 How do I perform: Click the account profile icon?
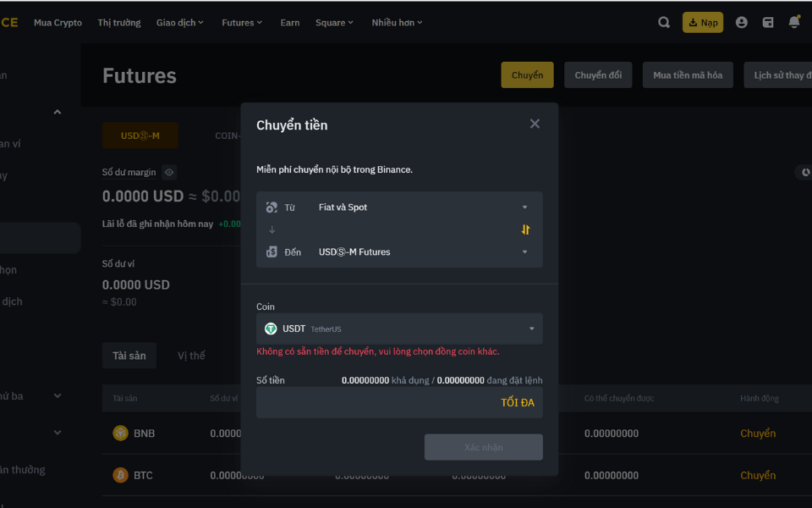coord(741,22)
